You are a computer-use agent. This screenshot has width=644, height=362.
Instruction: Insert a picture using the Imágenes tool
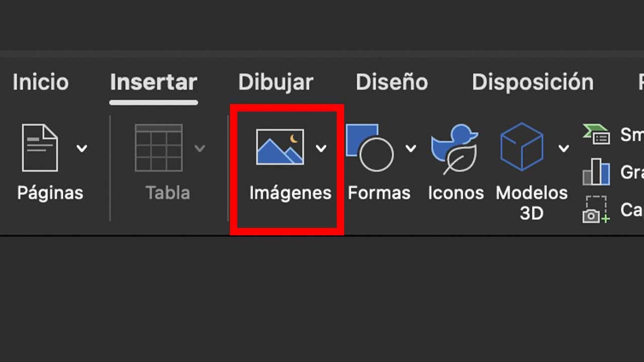pyautogui.click(x=280, y=147)
